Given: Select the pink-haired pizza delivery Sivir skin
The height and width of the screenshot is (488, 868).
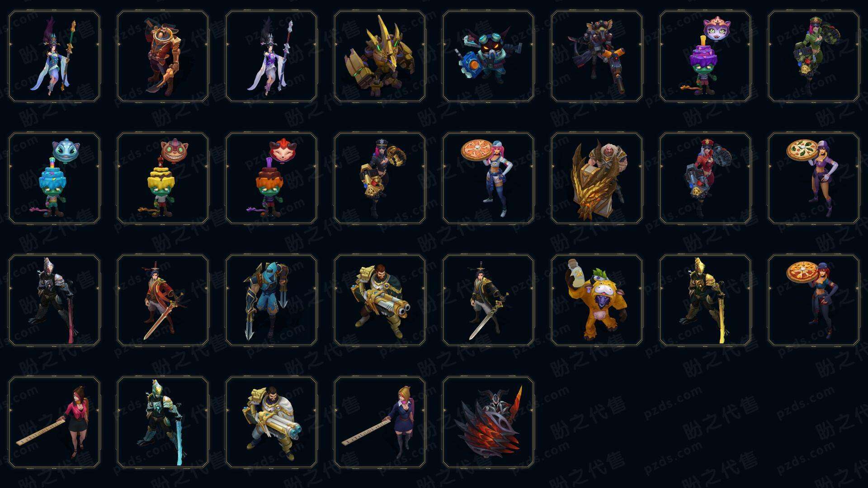Looking at the screenshot, I should (x=488, y=178).
